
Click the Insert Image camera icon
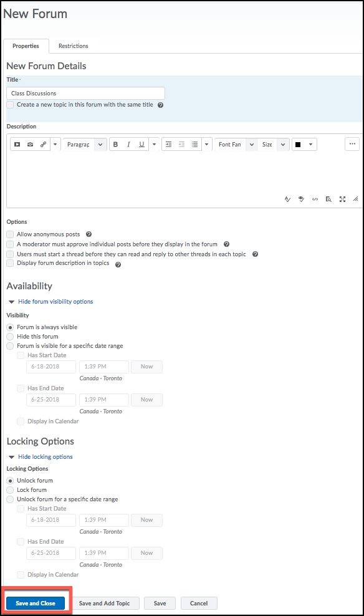click(x=31, y=145)
